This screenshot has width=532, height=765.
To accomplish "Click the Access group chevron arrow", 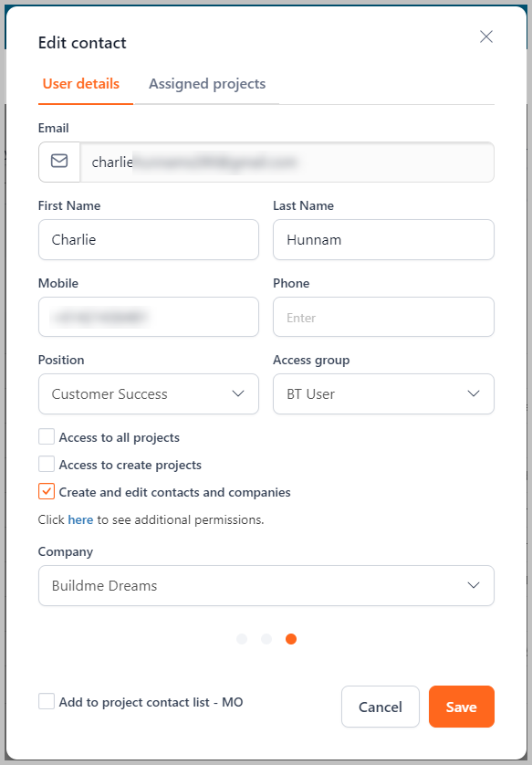I will click(x=474, y=393).
